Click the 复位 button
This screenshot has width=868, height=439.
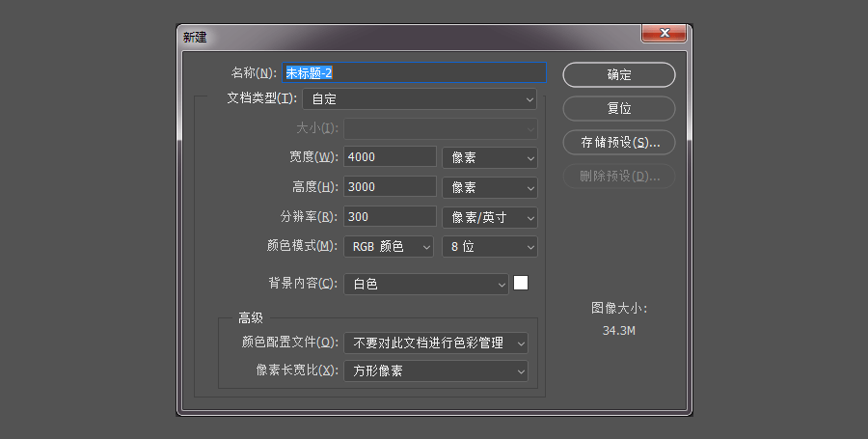tap(618, 108)
